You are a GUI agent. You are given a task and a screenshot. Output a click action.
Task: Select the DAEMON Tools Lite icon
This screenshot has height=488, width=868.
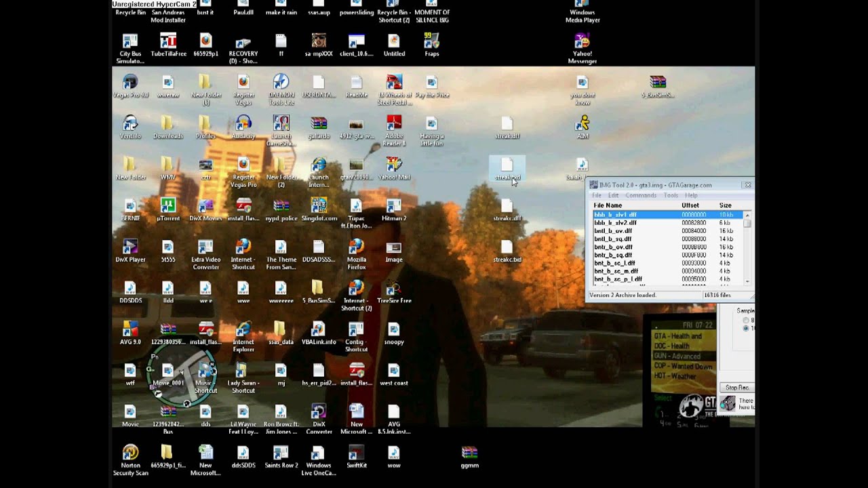[x=281, y=89]
